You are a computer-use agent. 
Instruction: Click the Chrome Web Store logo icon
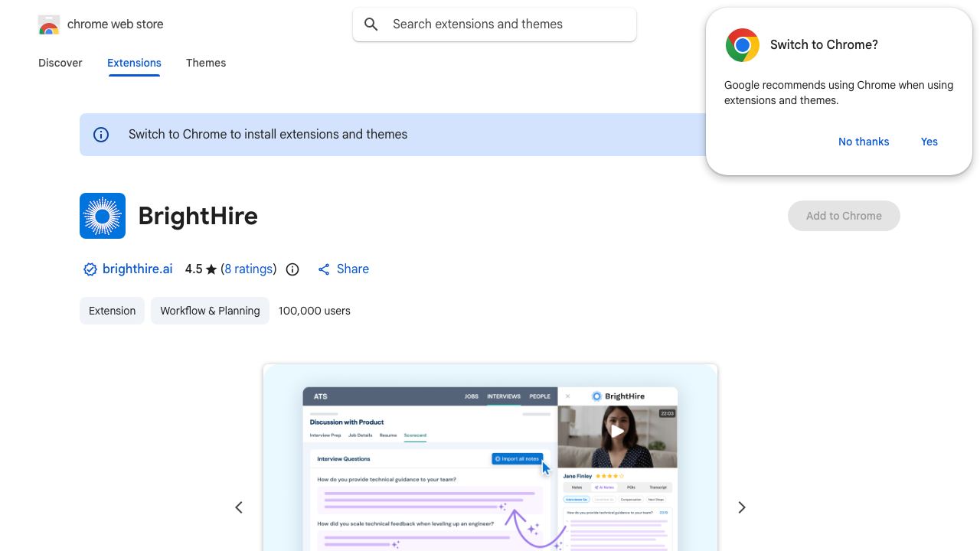[49, 24]
